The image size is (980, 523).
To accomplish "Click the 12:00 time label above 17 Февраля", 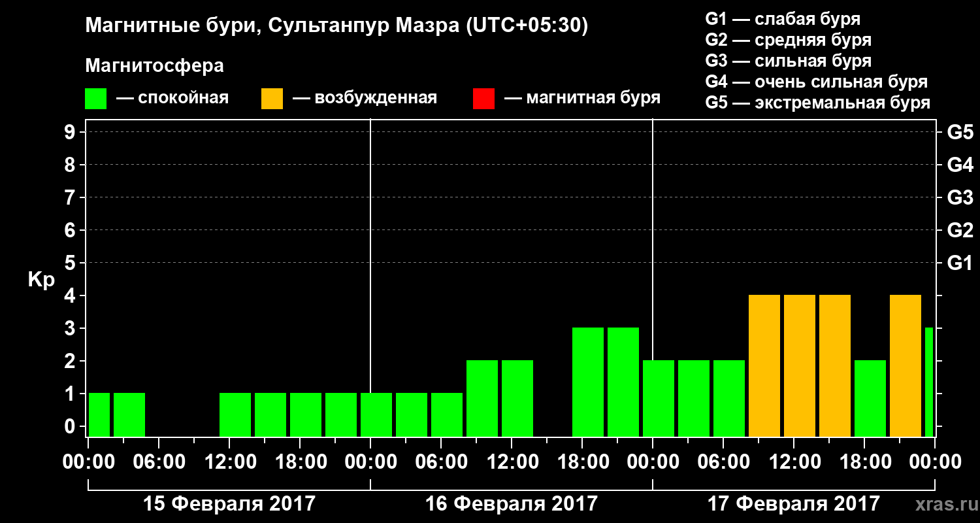I will 794,462.
